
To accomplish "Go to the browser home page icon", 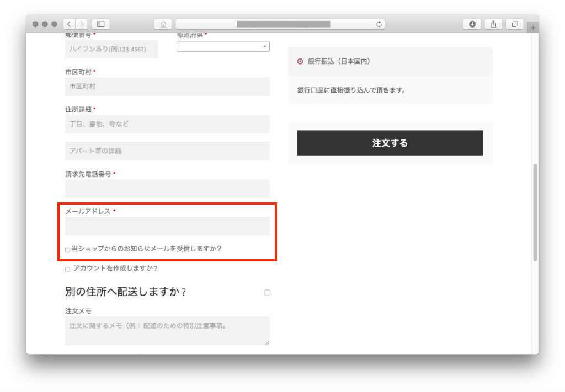I will point(163,24).
